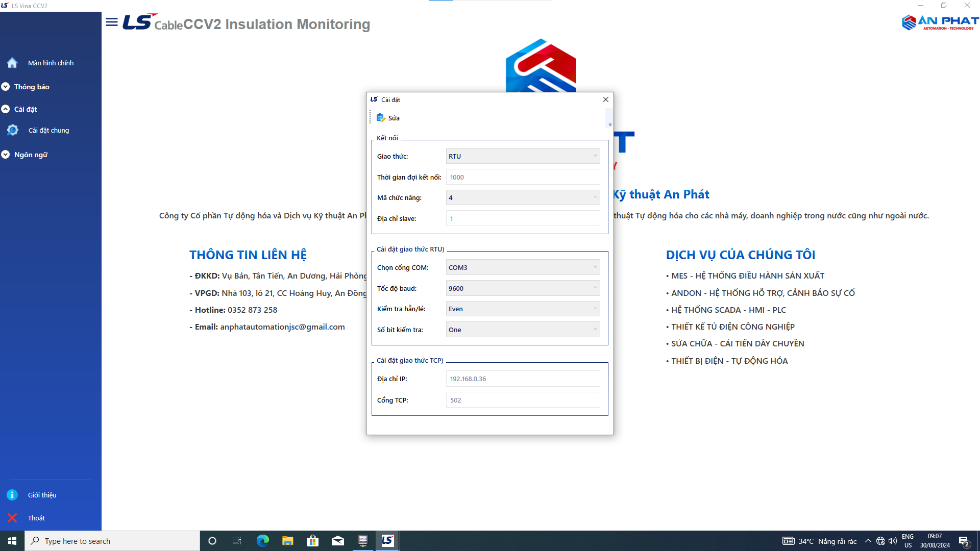
Task: Close the Cài đặt dialog
Action: pos(606,99)
